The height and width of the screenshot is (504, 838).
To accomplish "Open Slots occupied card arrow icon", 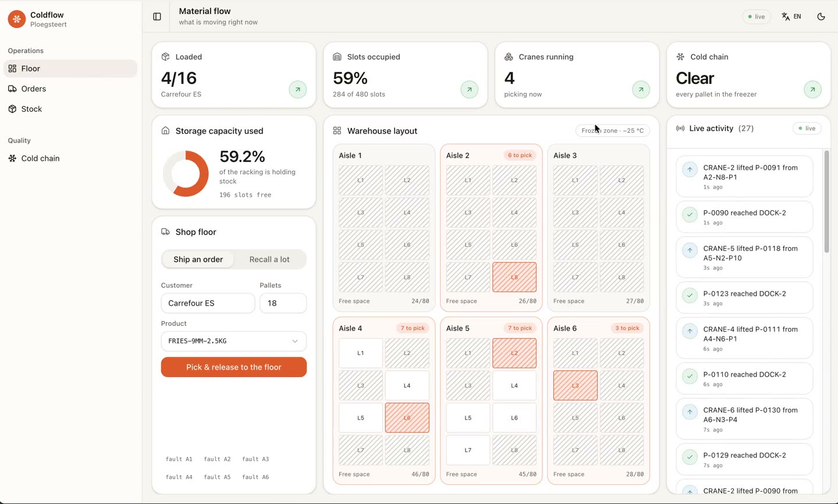I will (x=470, y=90).
